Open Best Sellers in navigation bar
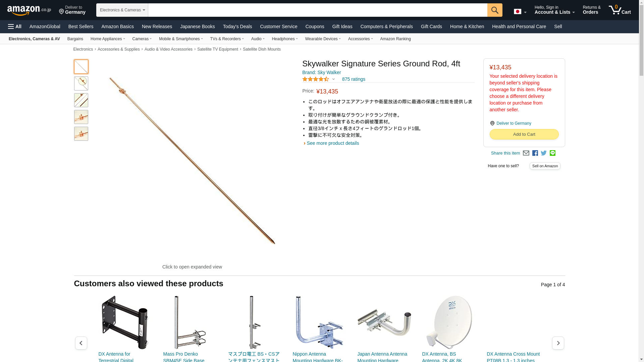 click(81, 26)
